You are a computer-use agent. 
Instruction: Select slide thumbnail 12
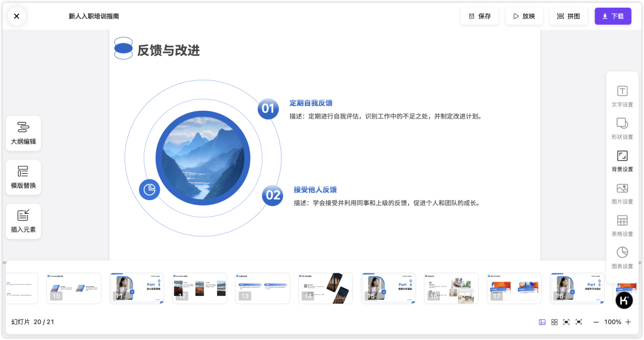click(200, 288)
